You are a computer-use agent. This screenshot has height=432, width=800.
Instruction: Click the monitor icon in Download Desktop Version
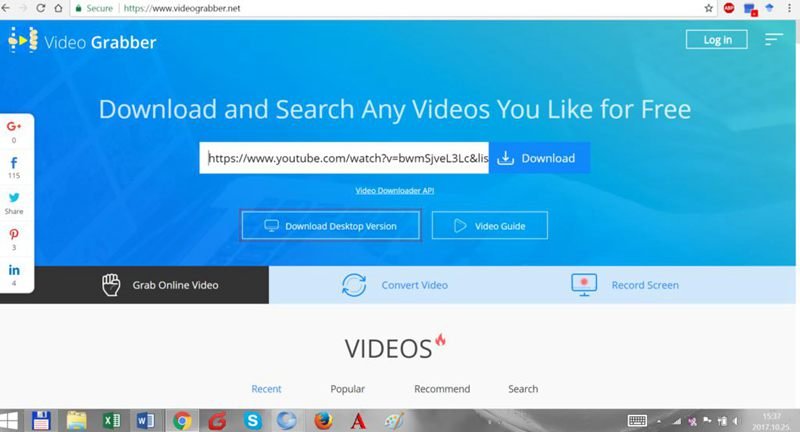point(271,225)
